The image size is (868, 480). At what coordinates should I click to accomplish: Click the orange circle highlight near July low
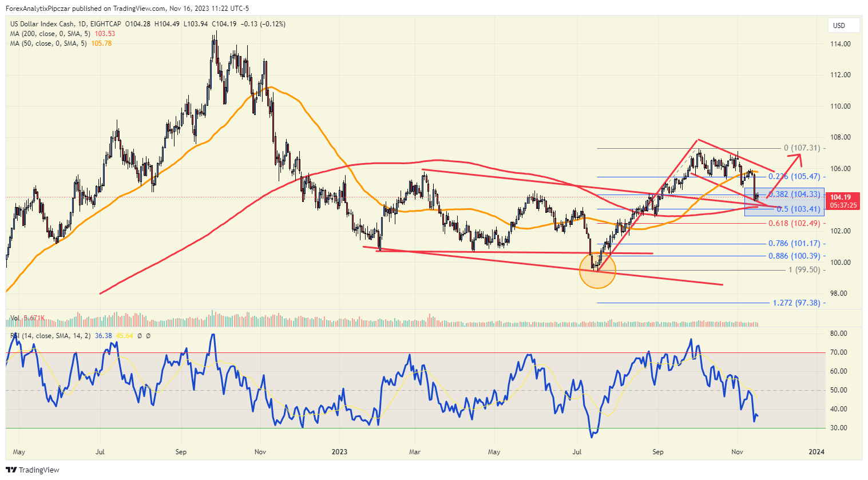pos(597,271)
